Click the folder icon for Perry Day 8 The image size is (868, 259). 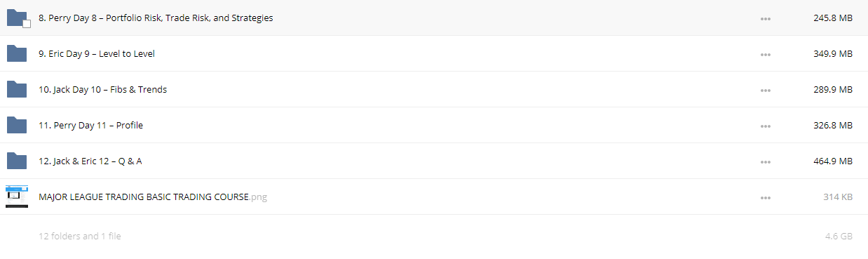coord(17,18)
